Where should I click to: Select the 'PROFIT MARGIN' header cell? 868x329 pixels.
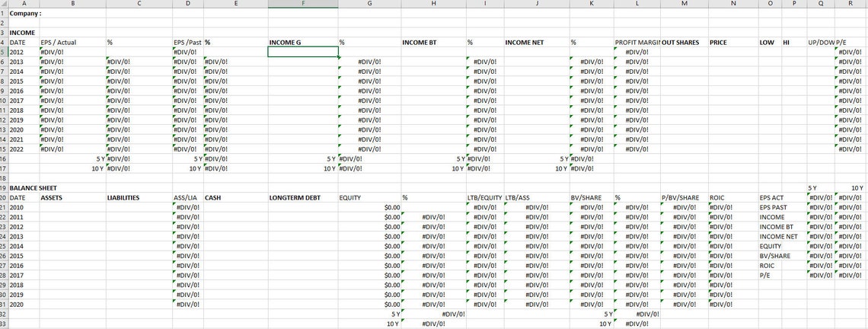(637, 42)
